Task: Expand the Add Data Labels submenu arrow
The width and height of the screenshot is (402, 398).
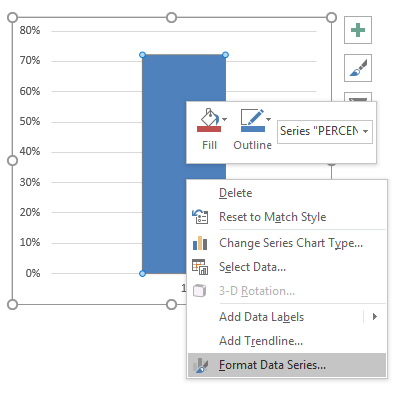Action: click(375, 317)
